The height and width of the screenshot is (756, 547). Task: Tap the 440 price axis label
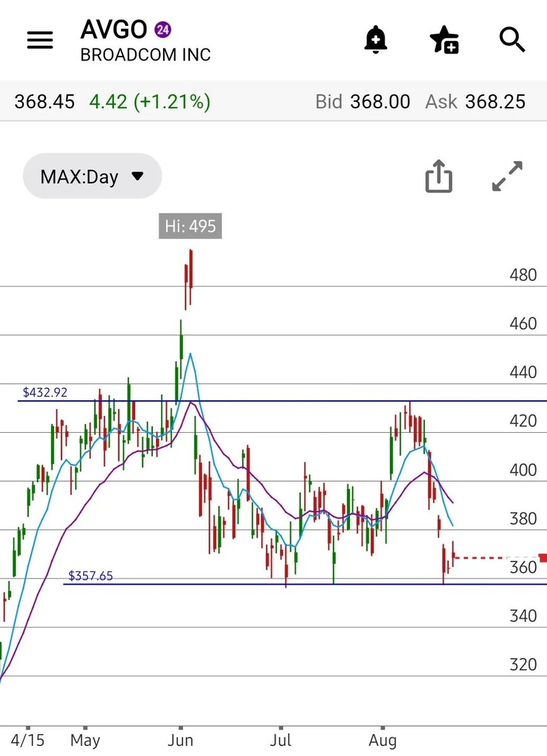(523, 372)
